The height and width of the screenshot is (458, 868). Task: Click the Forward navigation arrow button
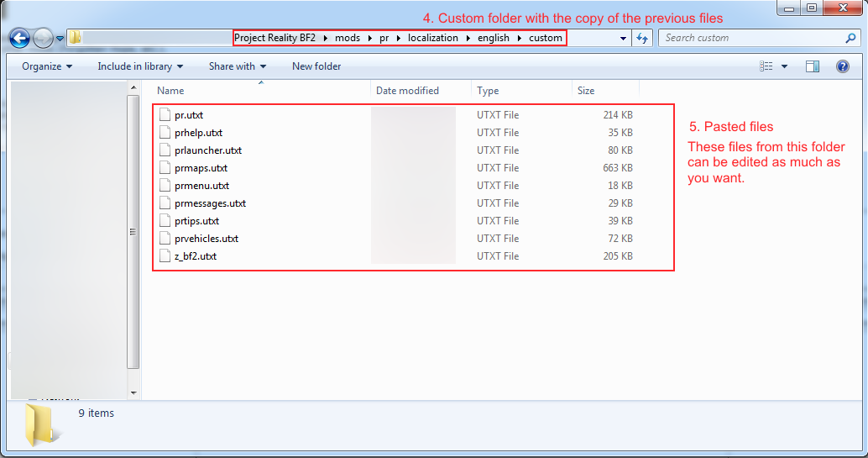pos(43,39)
